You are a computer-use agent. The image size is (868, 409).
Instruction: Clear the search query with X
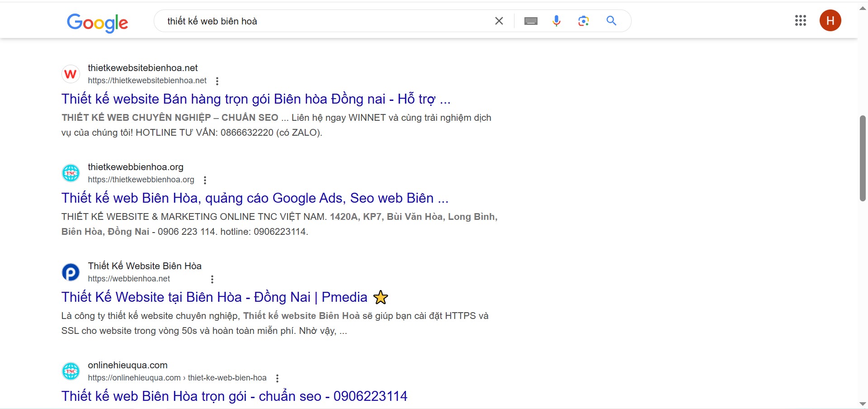(499, 21)
